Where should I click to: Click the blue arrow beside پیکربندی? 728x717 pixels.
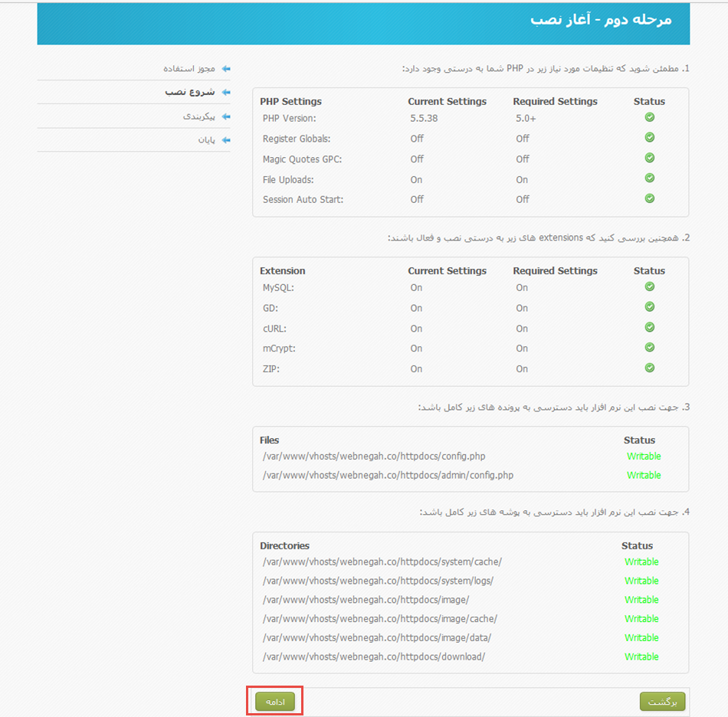pos(225,116)
